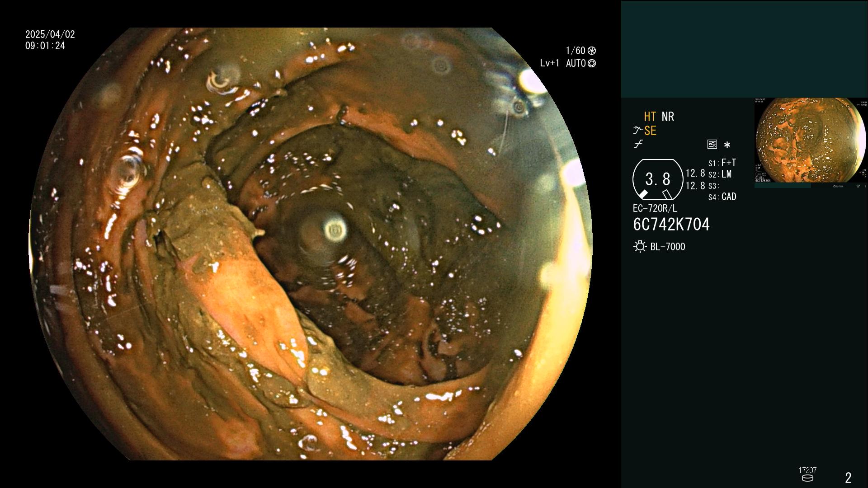Click the date 2025/04/02

point(50,34)
